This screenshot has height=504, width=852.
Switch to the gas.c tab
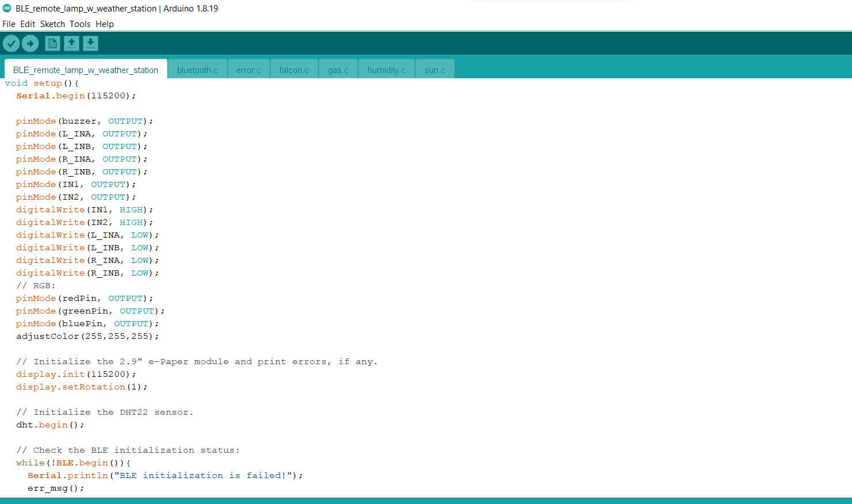[338, 70]
